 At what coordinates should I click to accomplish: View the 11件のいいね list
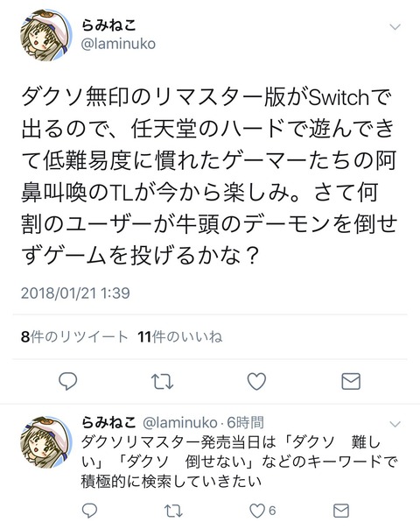click(x=180, y=336)
